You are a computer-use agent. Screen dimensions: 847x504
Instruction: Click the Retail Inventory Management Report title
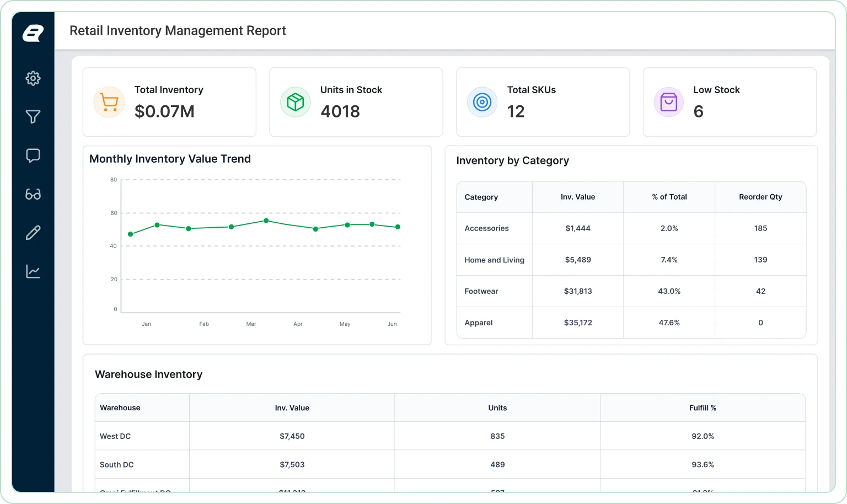click(178, 31)
